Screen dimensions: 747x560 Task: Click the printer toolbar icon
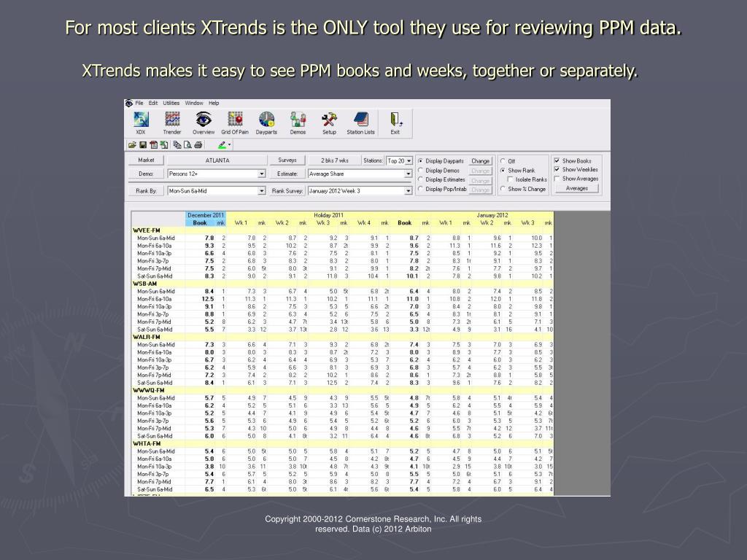click(198, 145)
